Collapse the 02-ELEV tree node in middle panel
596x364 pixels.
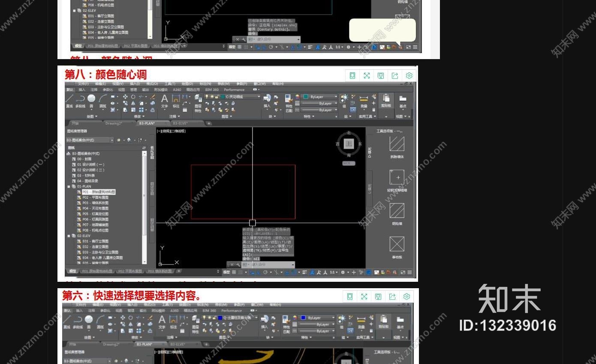point(69,236)
